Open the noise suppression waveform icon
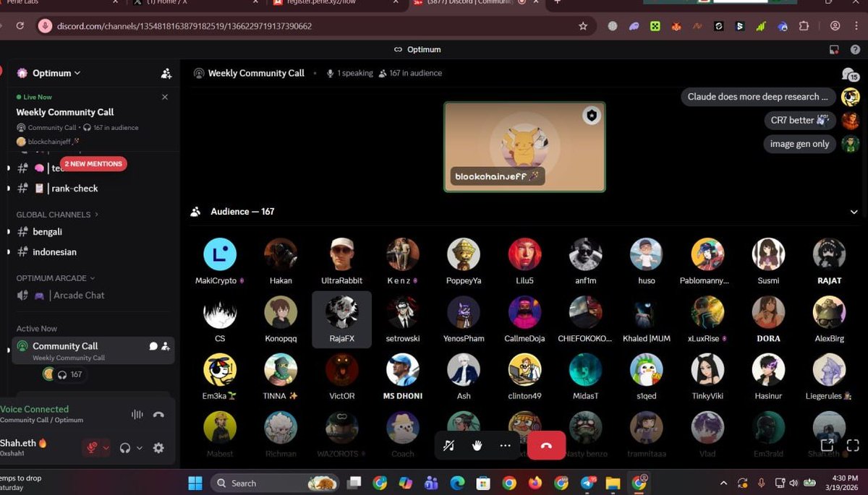868x495 pixels. [x=137, y=414]
